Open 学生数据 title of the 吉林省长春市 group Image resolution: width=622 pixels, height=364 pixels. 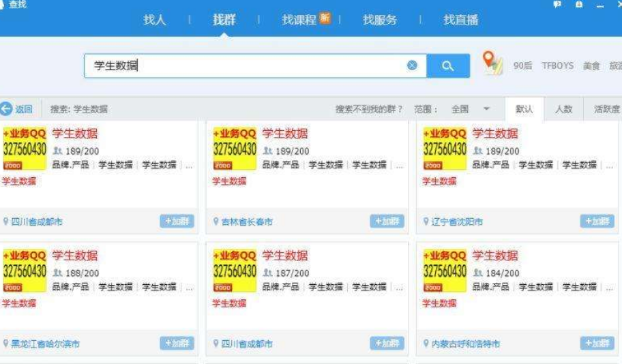(x=285, y=134)
